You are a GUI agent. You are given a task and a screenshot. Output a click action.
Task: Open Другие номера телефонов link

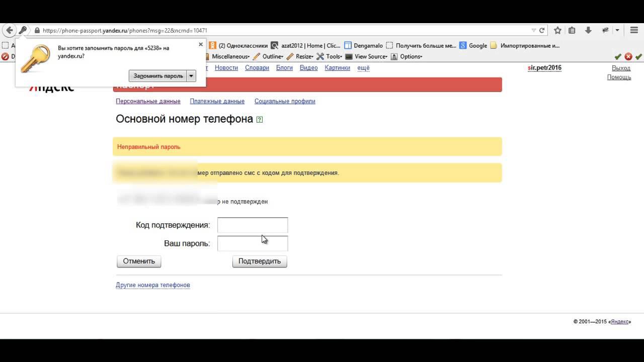click(153, 285)
